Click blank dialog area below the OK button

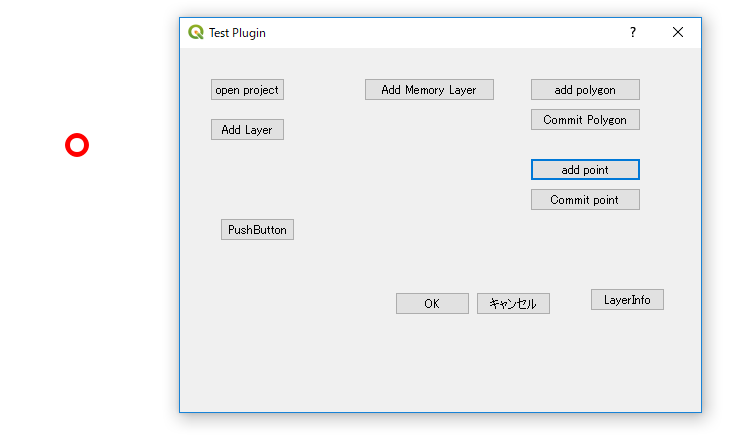[432, 360]
